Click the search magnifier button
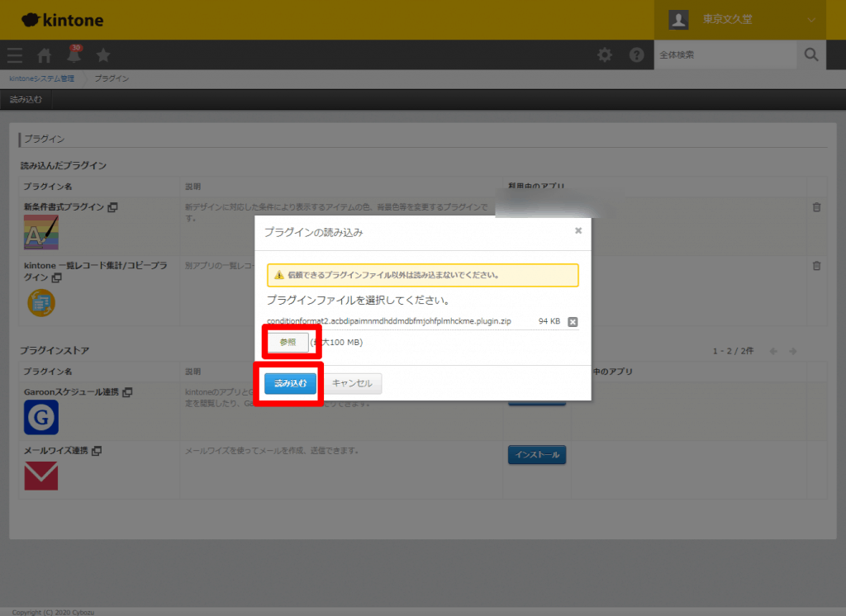 click(x=810, y=55)
